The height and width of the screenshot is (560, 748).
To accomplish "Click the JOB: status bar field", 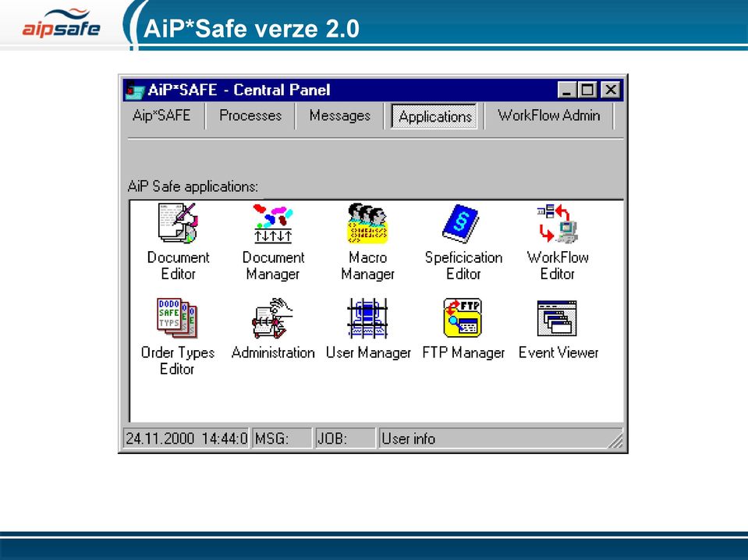I will 346,438.
